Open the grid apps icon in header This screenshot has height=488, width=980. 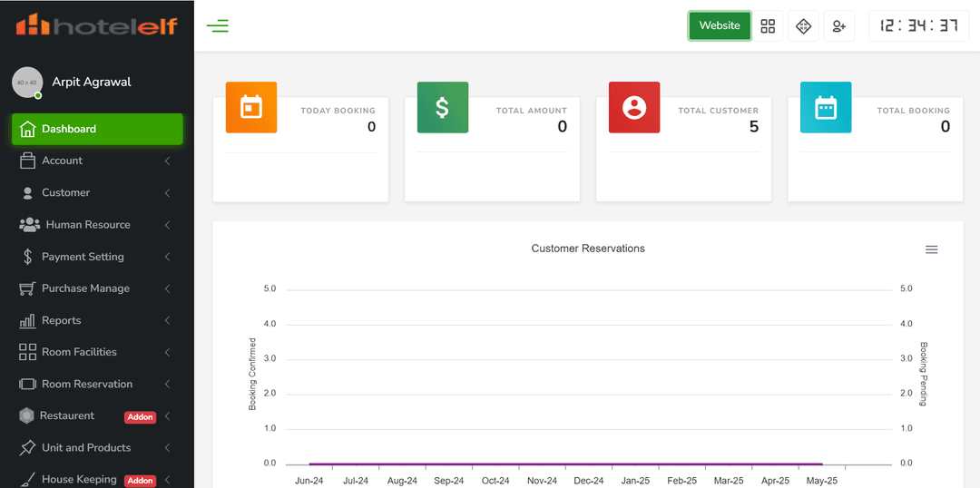tap(768, 26)
